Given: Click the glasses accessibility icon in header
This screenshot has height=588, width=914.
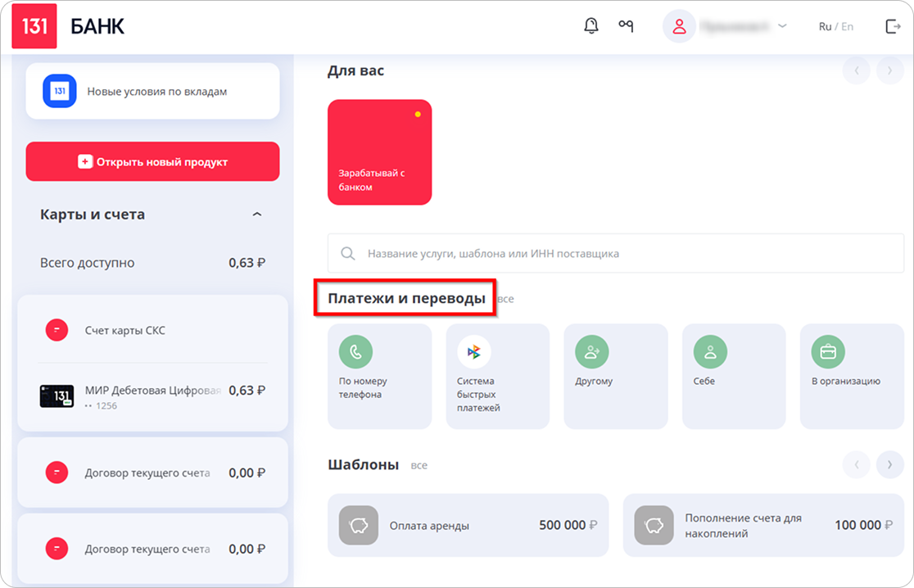Looking at the screenshot, I should tap(626, 26).
